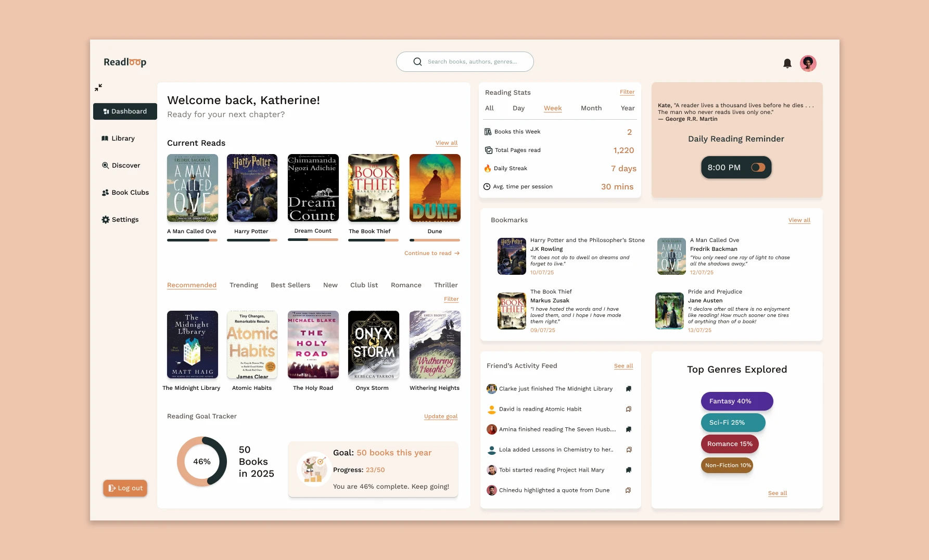Bookmark Clarke's Midnight Library activity
The height and width of the screenshot is (560, 929).
[x=629, y=389]
